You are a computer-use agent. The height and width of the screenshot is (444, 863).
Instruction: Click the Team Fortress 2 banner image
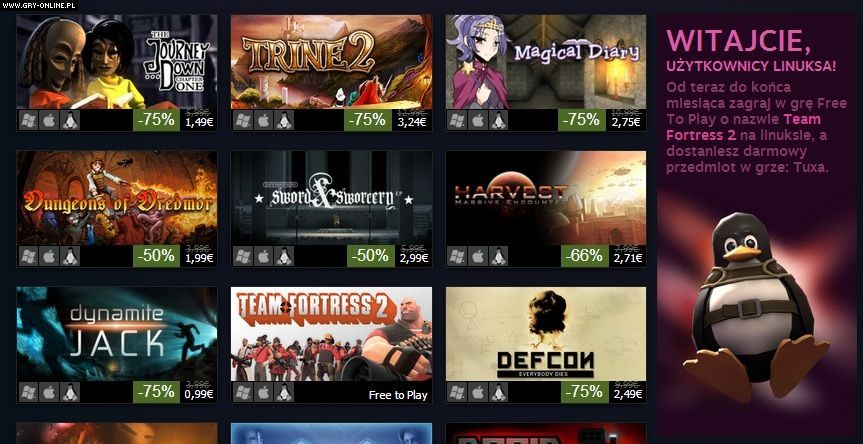coord(331,334)
